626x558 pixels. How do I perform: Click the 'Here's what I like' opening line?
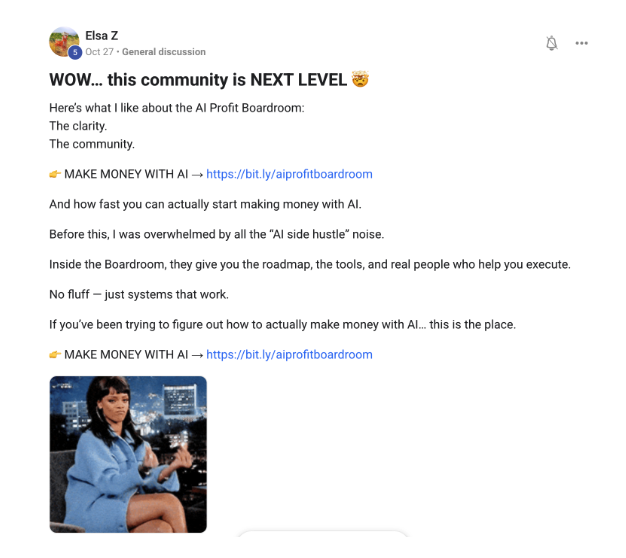tap(176, 108)
